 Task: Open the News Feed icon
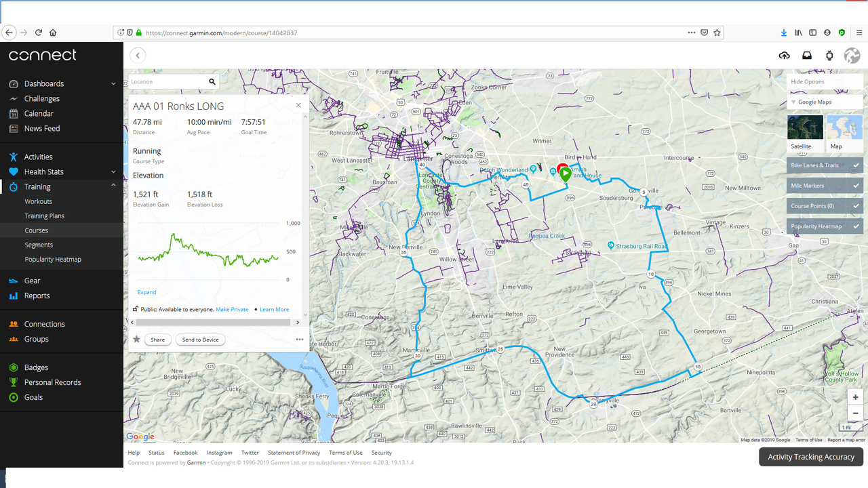pos(14,129)
